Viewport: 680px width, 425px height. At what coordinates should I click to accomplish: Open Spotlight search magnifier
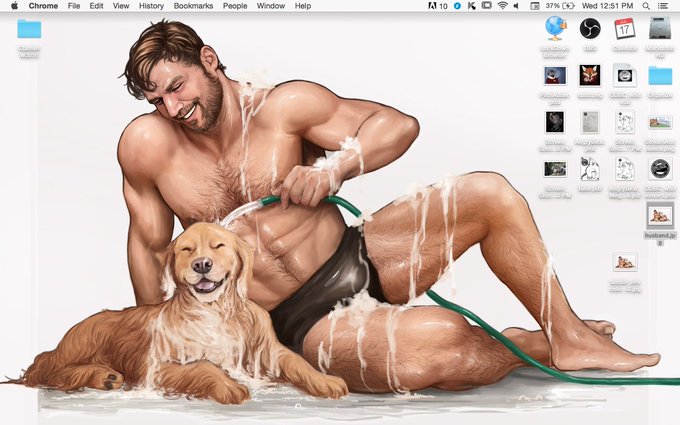646,6
